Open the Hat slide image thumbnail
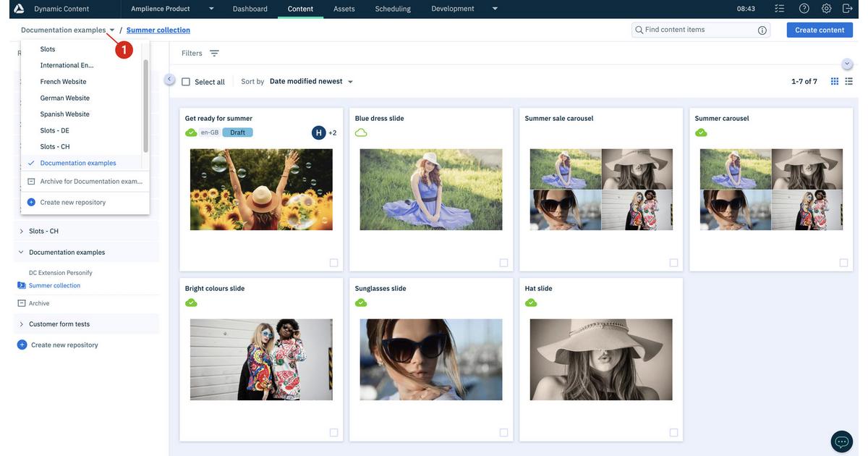Image resolution: width=868 pixels, height=456 pixels. point(601,360)
